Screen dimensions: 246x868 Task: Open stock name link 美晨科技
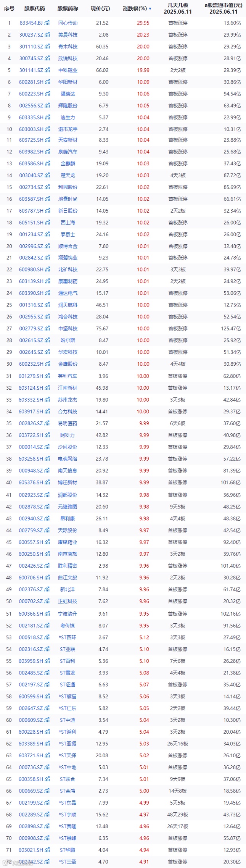[x=68, y=35]
